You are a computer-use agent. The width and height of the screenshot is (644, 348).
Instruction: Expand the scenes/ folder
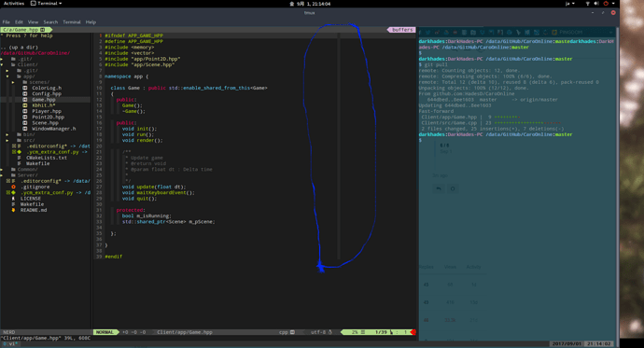pyautogui.click(x=13, y=82)
